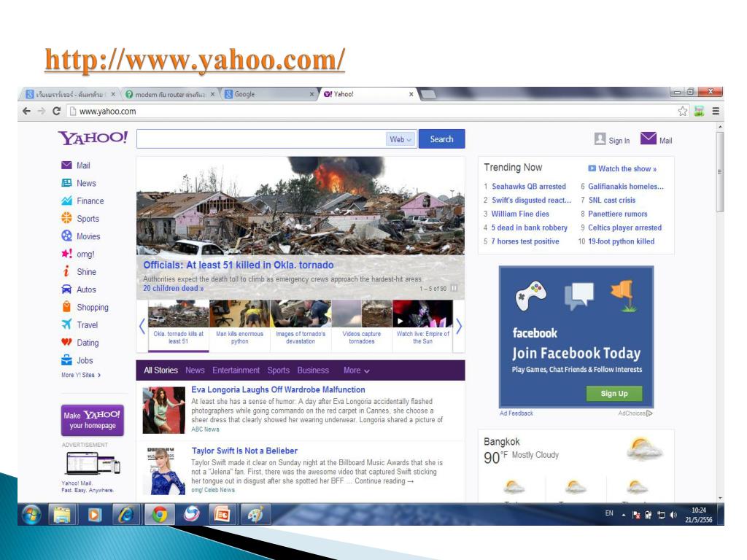The height and width of the screenshot is (560, 747).
Task: Select the News stories tab
Action: 195,370
